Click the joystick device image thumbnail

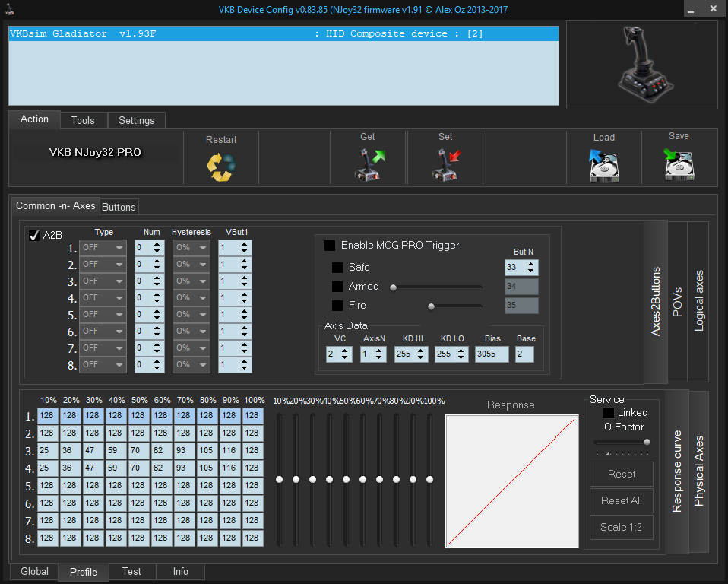point(641,65)
